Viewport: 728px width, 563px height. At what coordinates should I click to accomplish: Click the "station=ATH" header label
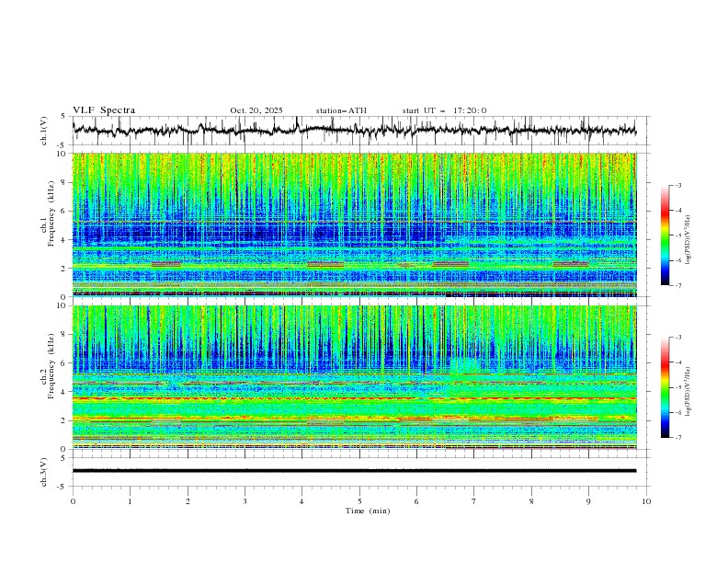(x=341, y=110)
